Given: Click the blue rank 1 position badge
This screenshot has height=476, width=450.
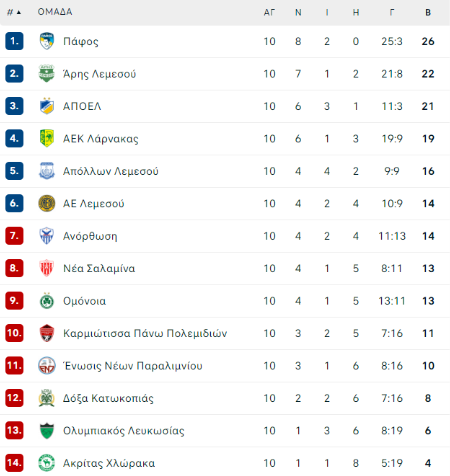Looking at the screenshot, I should click(14, 41).
